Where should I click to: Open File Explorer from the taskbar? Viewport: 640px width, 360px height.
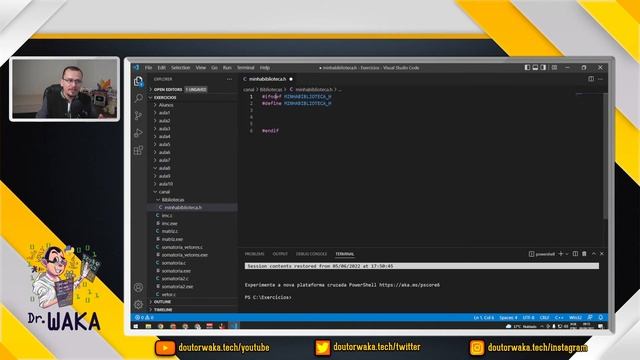[148, 326]
